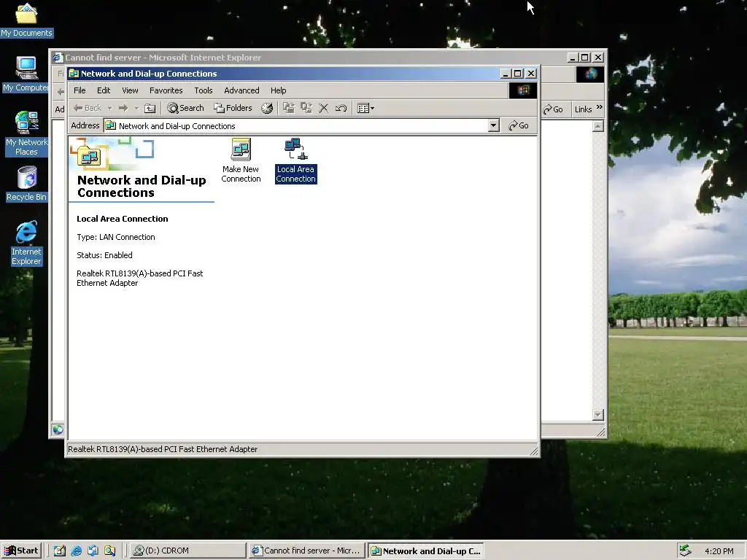Click Internet Explorer globe throbber icon
Screen dimensions: 747x560
pos(590,74)
